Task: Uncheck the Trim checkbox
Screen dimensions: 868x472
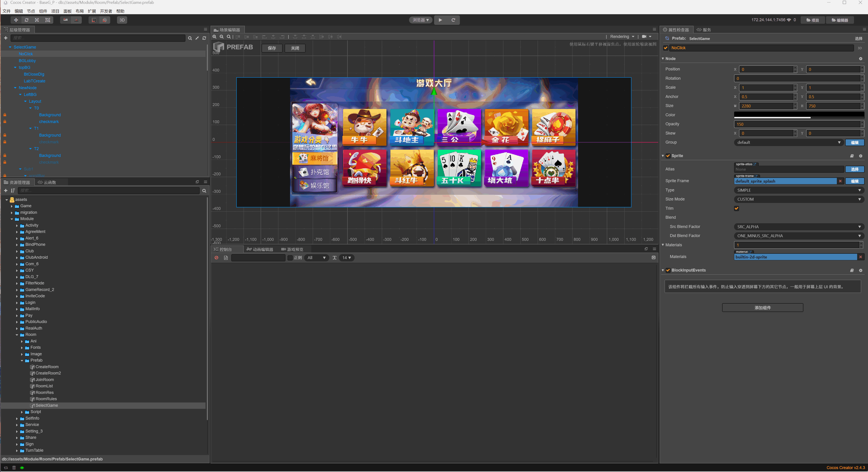Action: tap(736, 208)
